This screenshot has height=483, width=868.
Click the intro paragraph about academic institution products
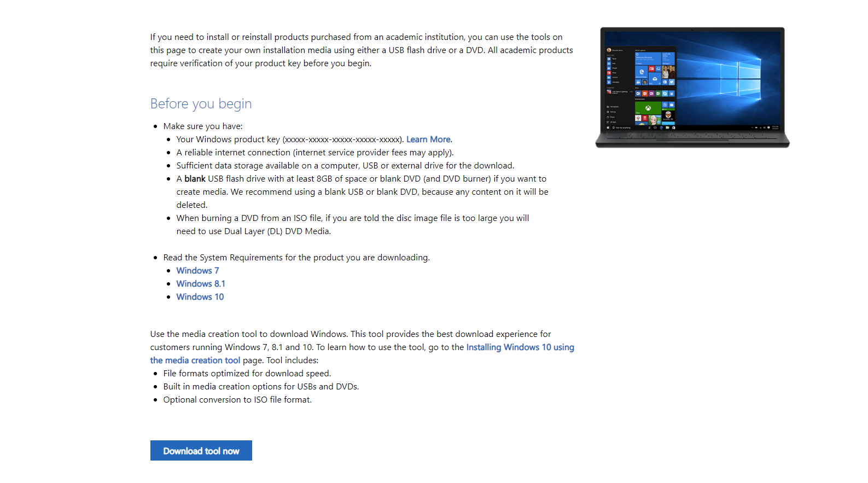[x=362, y=50]
